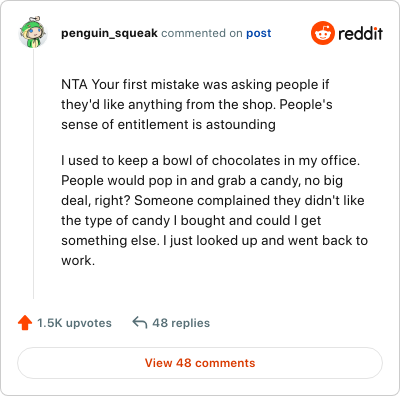Open the "48 replies" label
This screenshot has height=396, width=400.
[181, 323]
